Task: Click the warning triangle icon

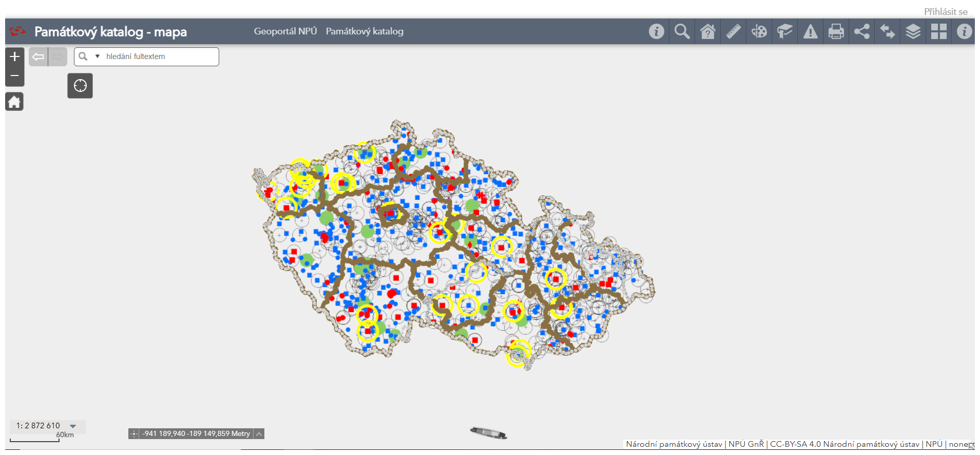Action: pyautogui.click(x=810, y=32)
